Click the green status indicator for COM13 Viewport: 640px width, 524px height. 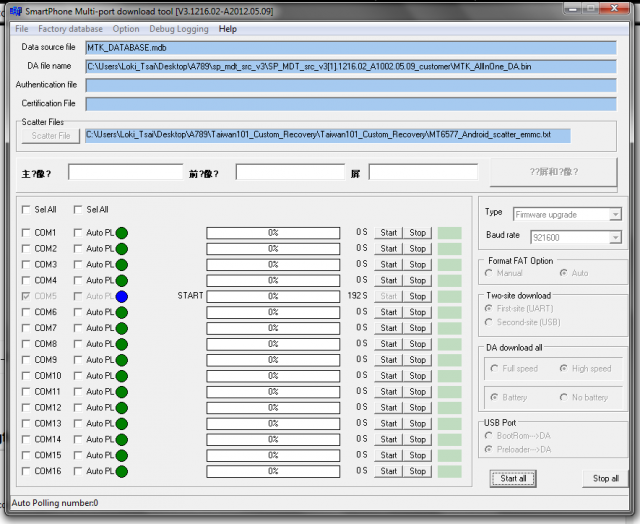[x=122, y=424]
